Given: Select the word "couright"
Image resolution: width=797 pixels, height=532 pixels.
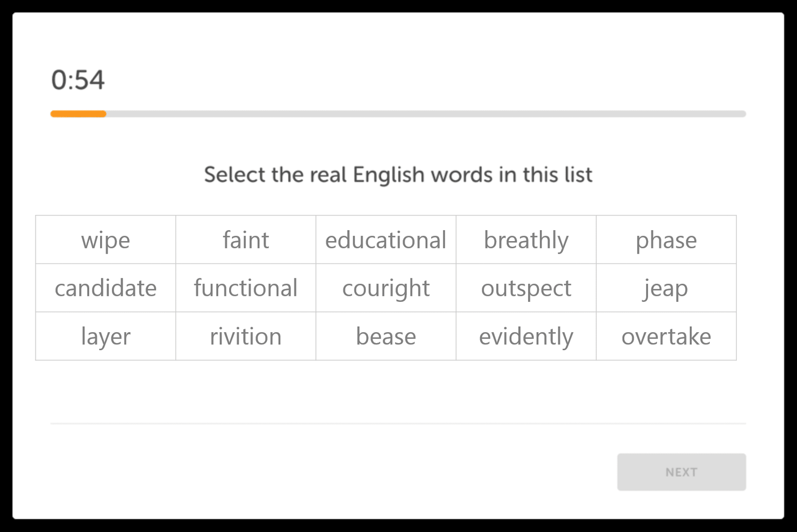Looking at the screenshot, I should 386,288.
